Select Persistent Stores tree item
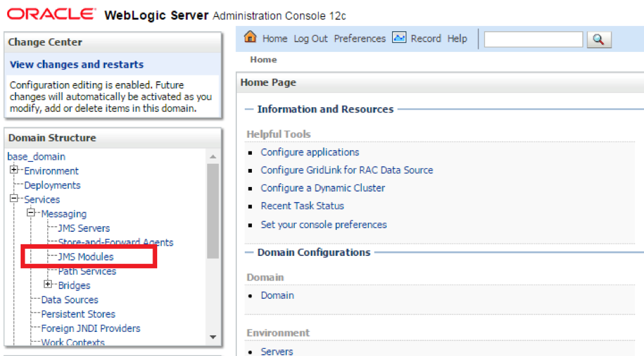Screen dimensions: 644x356 78,314
